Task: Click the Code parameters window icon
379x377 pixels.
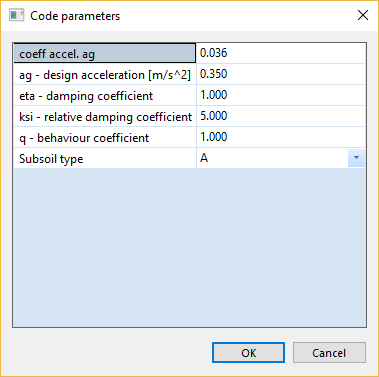Action: tap(16, 16)
